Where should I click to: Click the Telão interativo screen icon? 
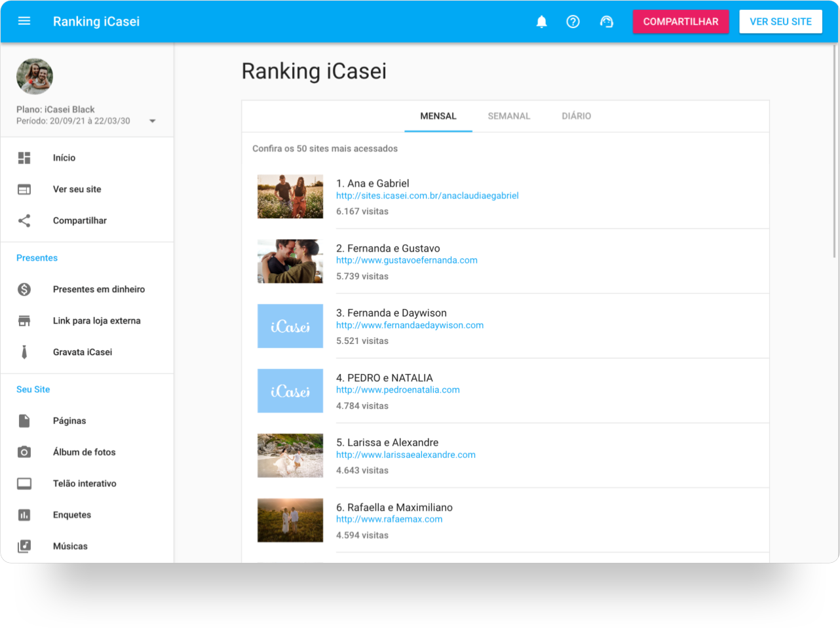24,484
